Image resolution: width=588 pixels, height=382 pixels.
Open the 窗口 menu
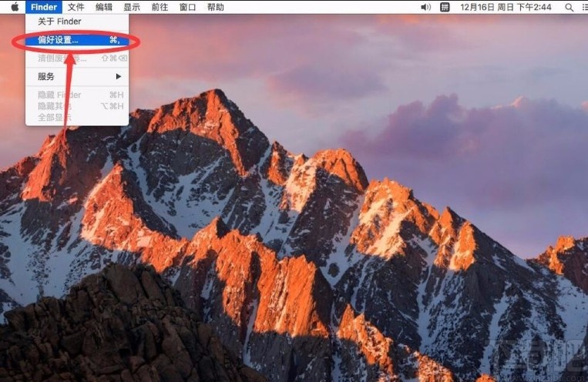[187, 7]
